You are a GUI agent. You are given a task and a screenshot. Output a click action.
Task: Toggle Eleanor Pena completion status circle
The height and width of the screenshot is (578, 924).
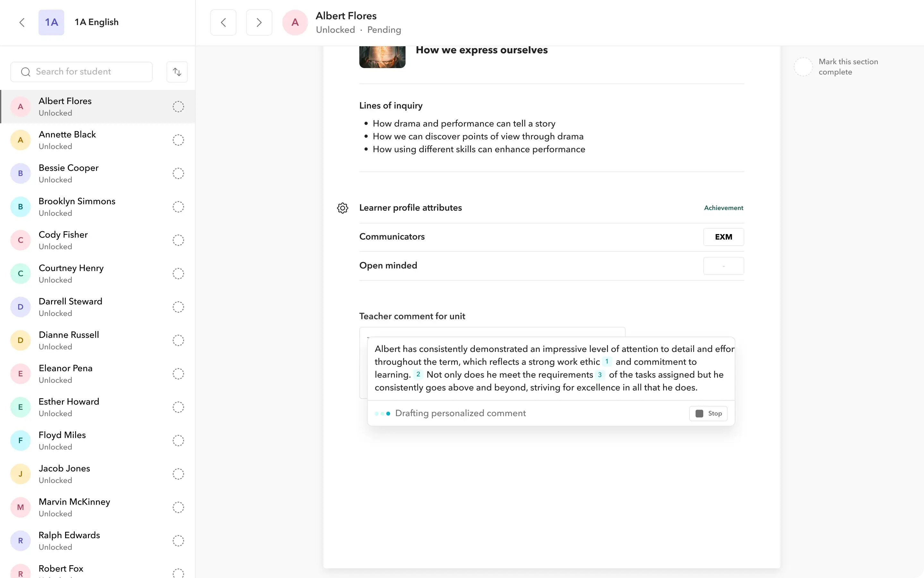tap(178, 374)
